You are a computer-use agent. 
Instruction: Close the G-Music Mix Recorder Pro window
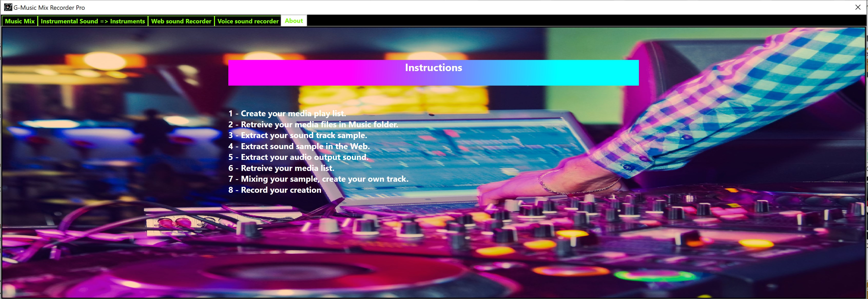coord(857,7)
